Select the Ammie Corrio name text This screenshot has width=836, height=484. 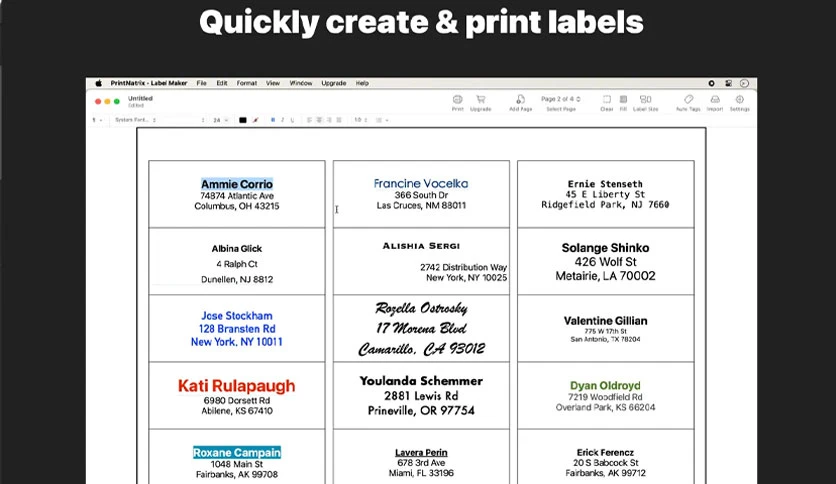click(x=237, y=184)
